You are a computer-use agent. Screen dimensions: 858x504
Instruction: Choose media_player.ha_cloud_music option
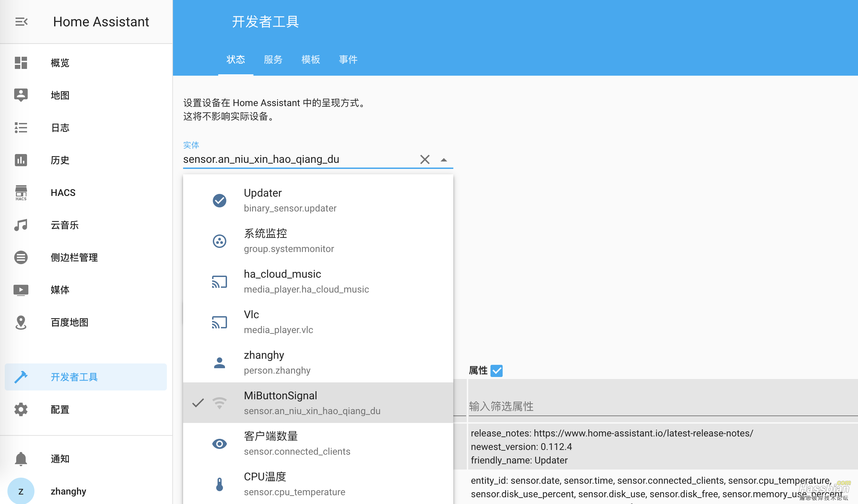pos(318,282)
